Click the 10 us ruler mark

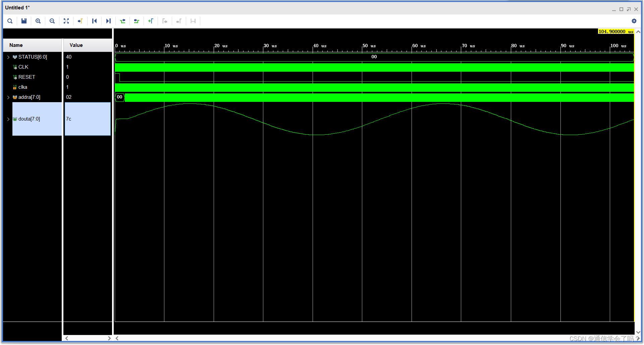coord(171,46)
